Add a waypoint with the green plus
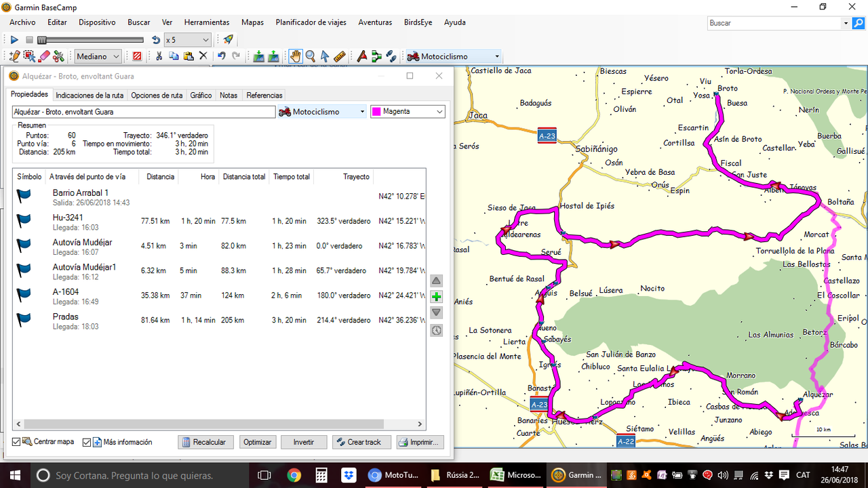868x488 pixels. (437, 297)
